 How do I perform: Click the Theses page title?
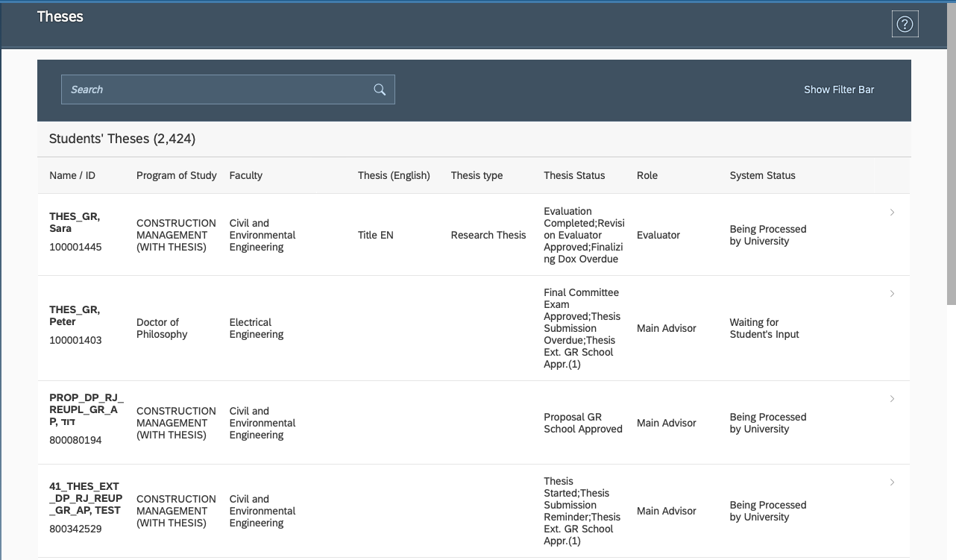point(60,16)
